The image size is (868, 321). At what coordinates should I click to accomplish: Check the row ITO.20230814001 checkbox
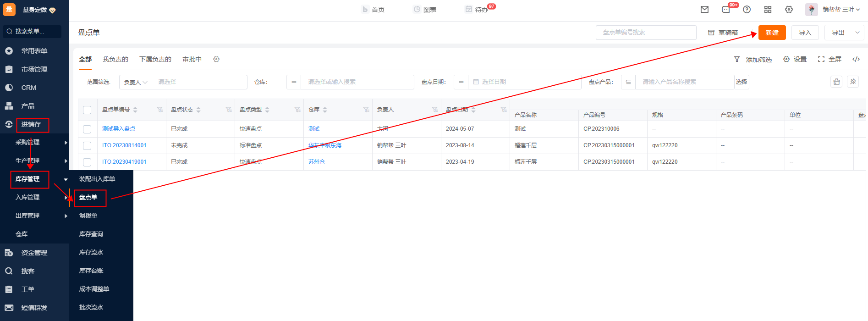coord(87,146)
